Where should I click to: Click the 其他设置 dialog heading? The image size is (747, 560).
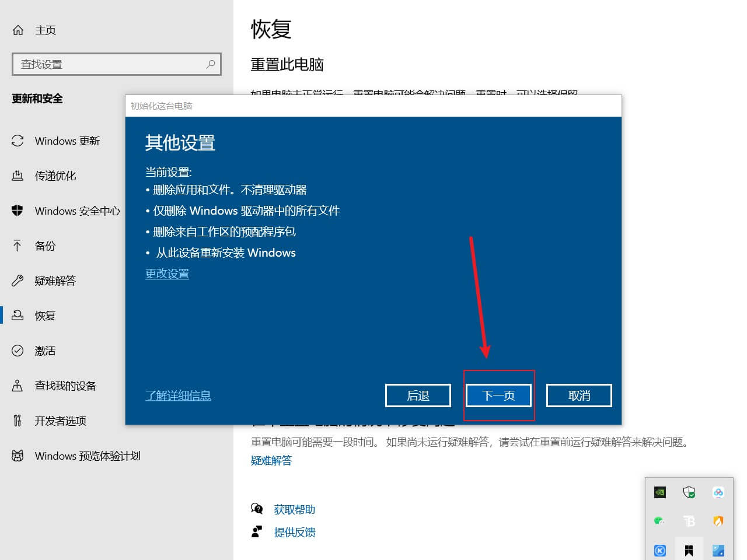click(180, 143)
